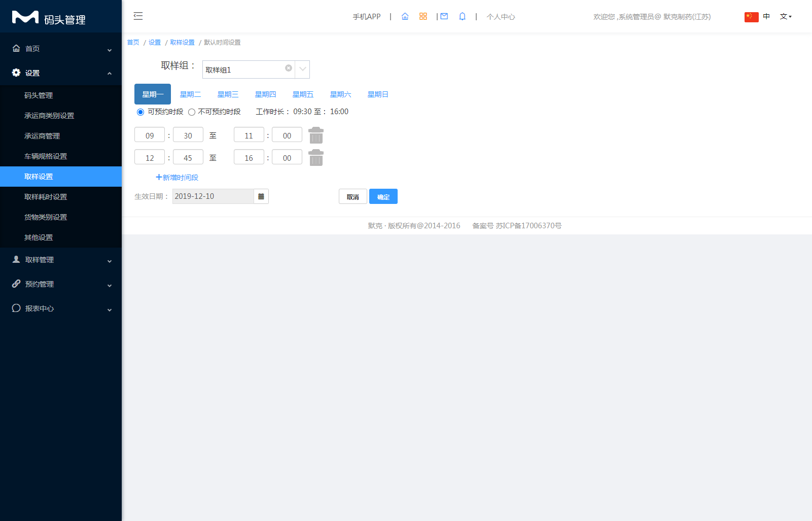Click the 生效日期 date field 2019-12-10
Viewport: 812px width, 521px height.
coord(213,196)
